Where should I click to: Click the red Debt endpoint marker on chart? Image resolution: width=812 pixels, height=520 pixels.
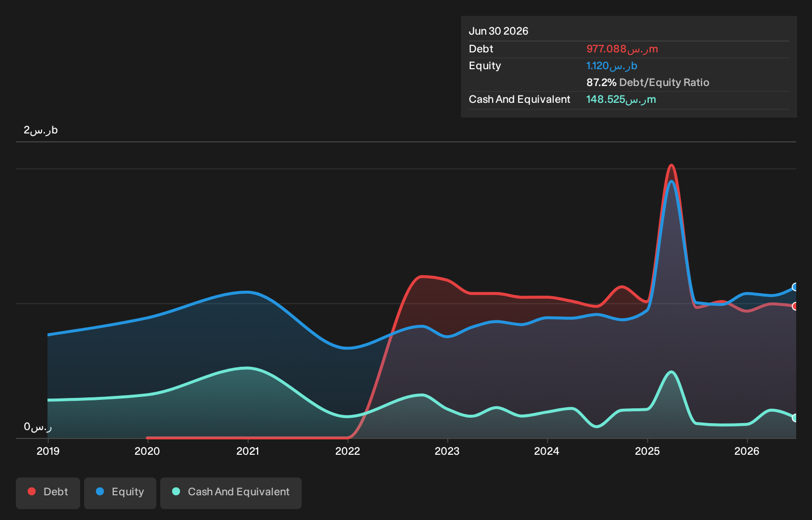point(795,306)
